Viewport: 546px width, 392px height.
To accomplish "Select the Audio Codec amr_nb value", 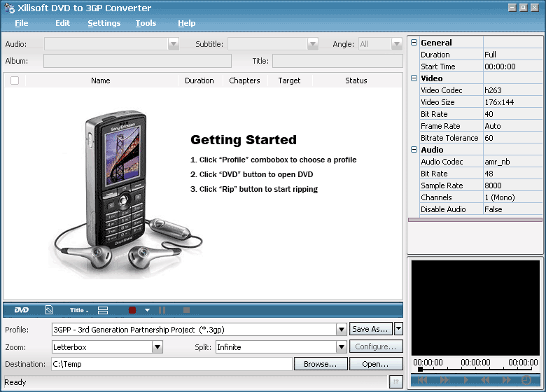I will 512,162.
